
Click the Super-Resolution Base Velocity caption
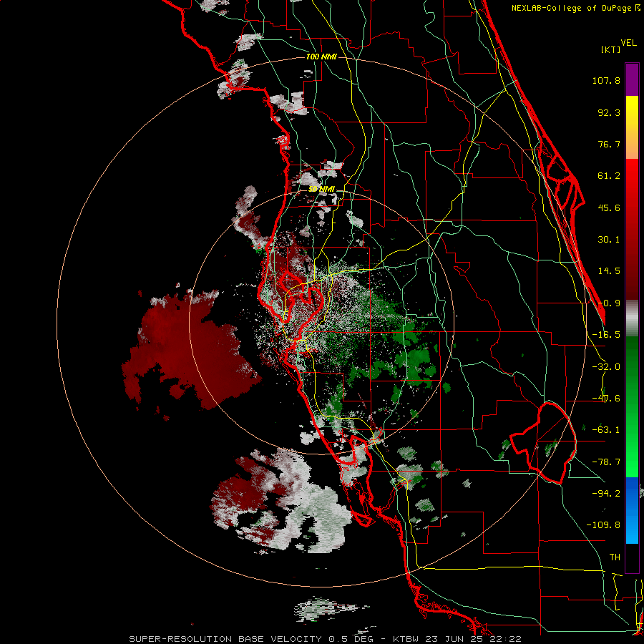(326, 639)
